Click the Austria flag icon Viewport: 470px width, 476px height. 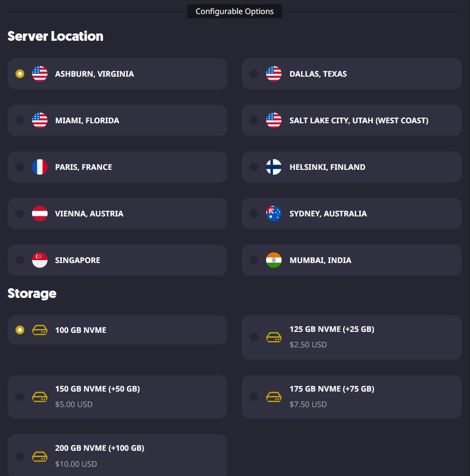point(40,213)
